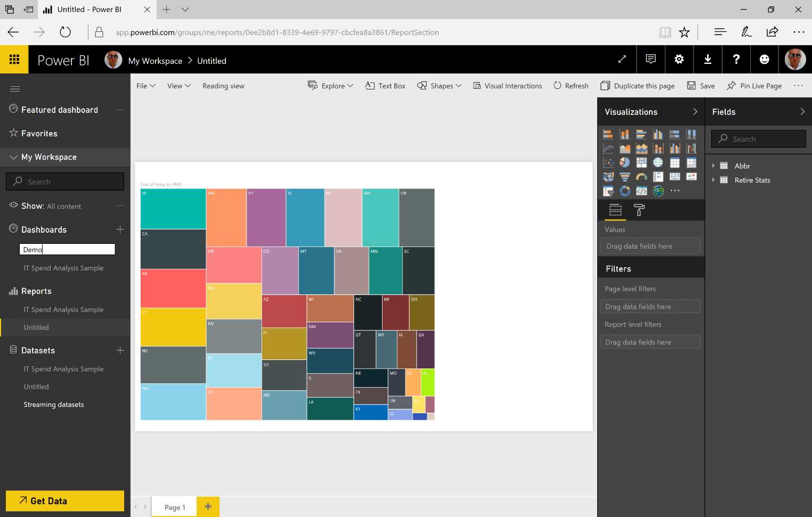Open the File menu
Screen dimensions: 812x517
(145, 86)
